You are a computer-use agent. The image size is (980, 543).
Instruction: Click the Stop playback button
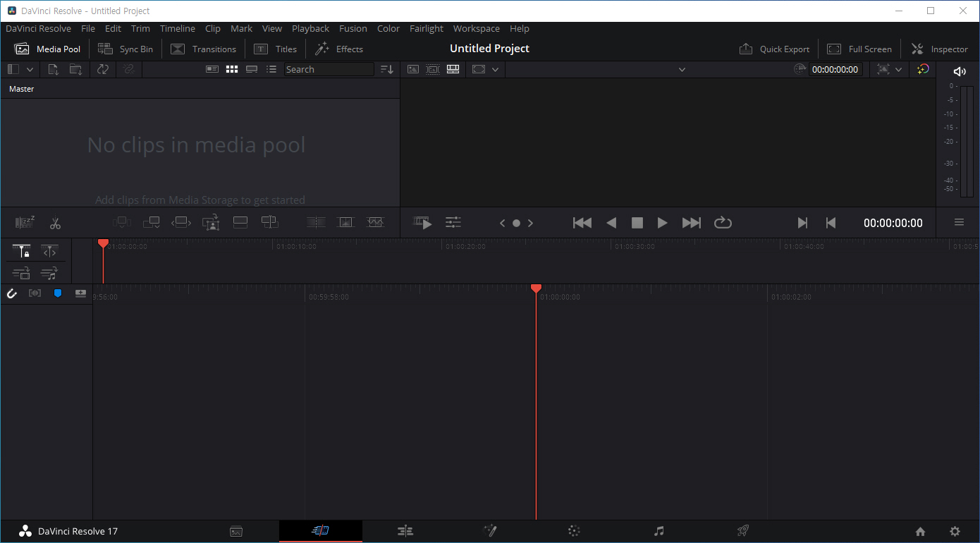637,223
